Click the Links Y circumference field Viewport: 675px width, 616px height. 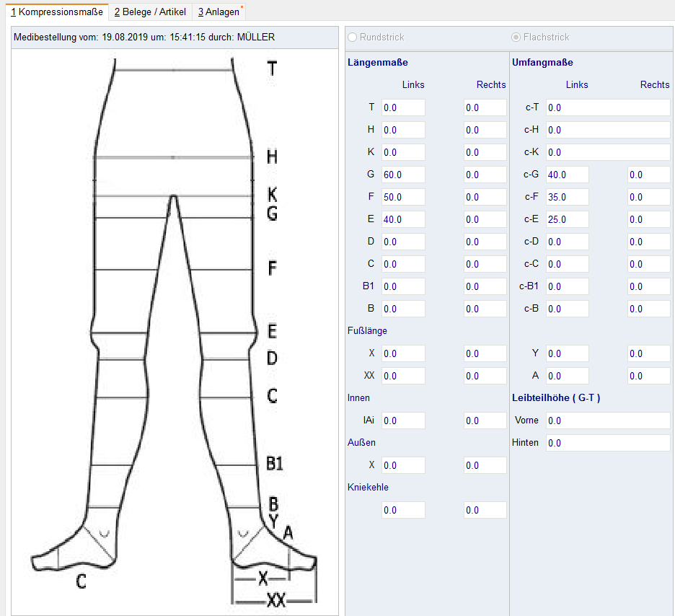pyautogui.click(x=567, y=353)
